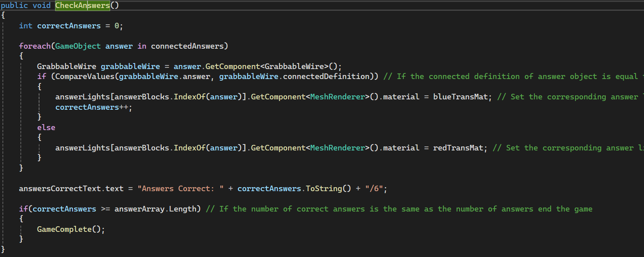Click the CheckAnswers method name
The width and height of the screenshot is (644, 257).
(82, 6)
